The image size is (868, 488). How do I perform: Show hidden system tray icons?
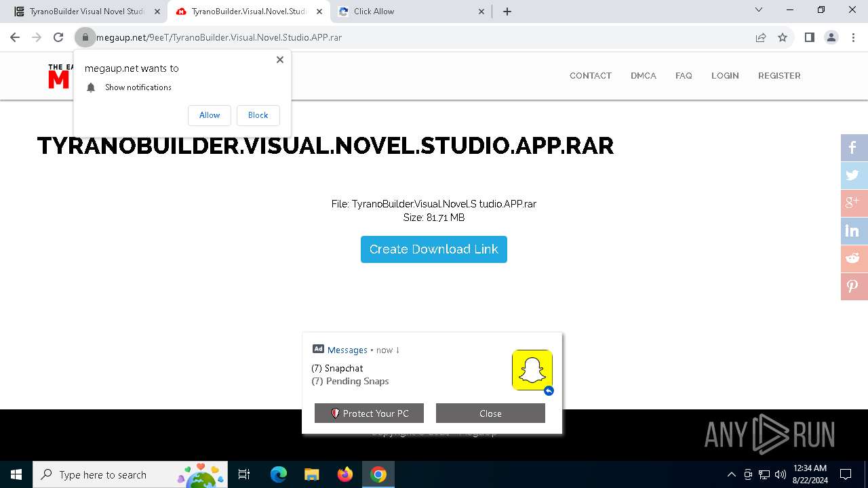[731, 474]
